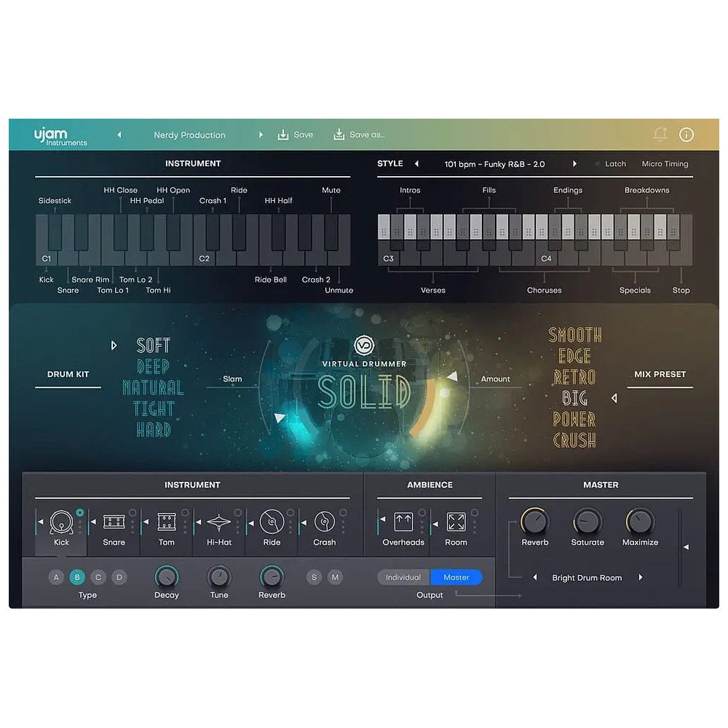
Task: Click the Room ambience icon
Action: click(456, 522)
